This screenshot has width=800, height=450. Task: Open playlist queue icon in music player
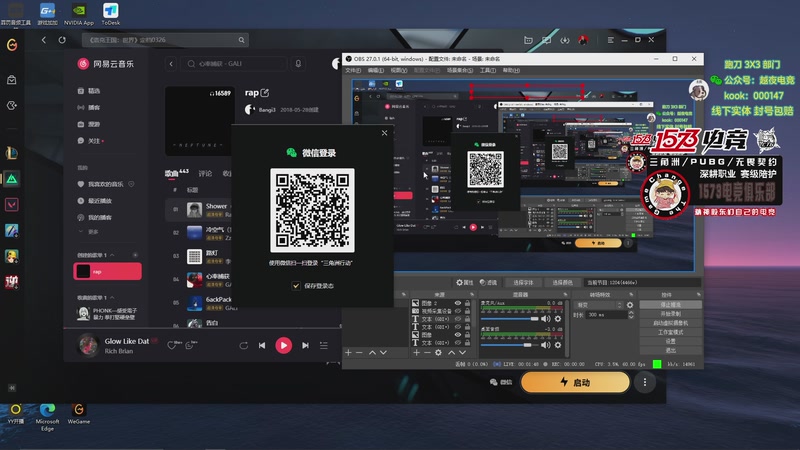coord(323,345)
